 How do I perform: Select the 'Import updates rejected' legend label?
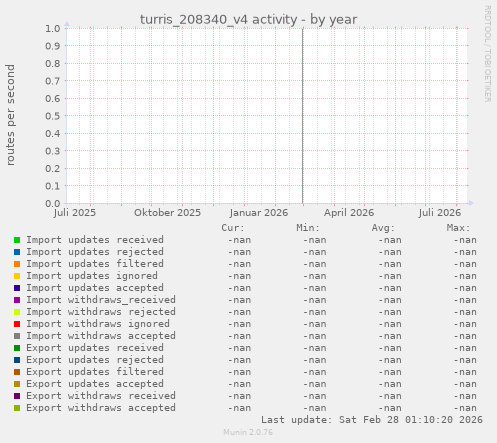(95, 252)
